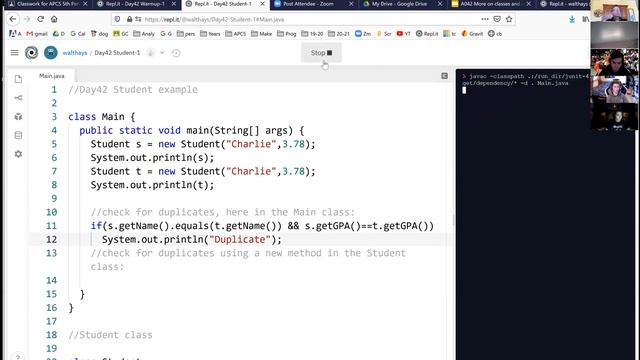Open the YT YouTube bookmark
This screenshot has width=640, height=360.
pyautogui.click(x=404, y=34)
